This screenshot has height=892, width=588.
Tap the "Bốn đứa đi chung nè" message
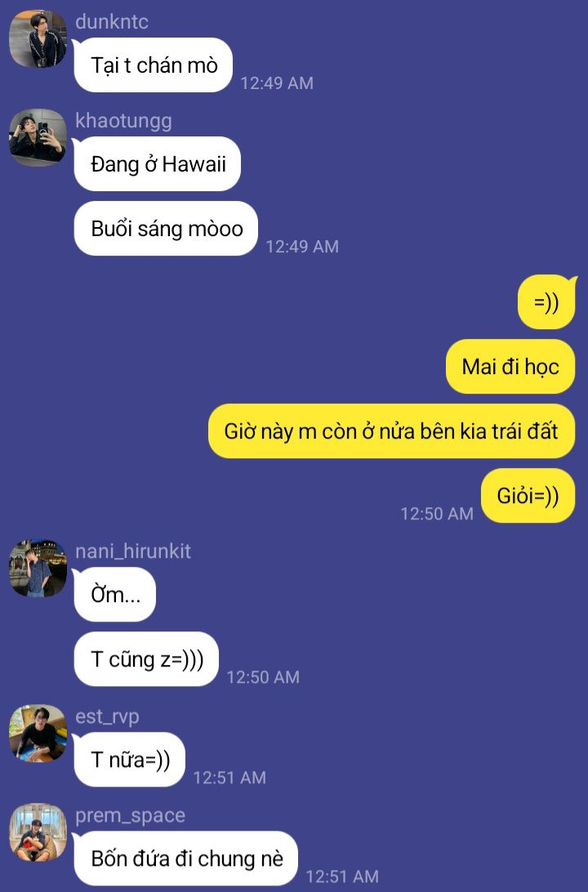pos(186,859)
